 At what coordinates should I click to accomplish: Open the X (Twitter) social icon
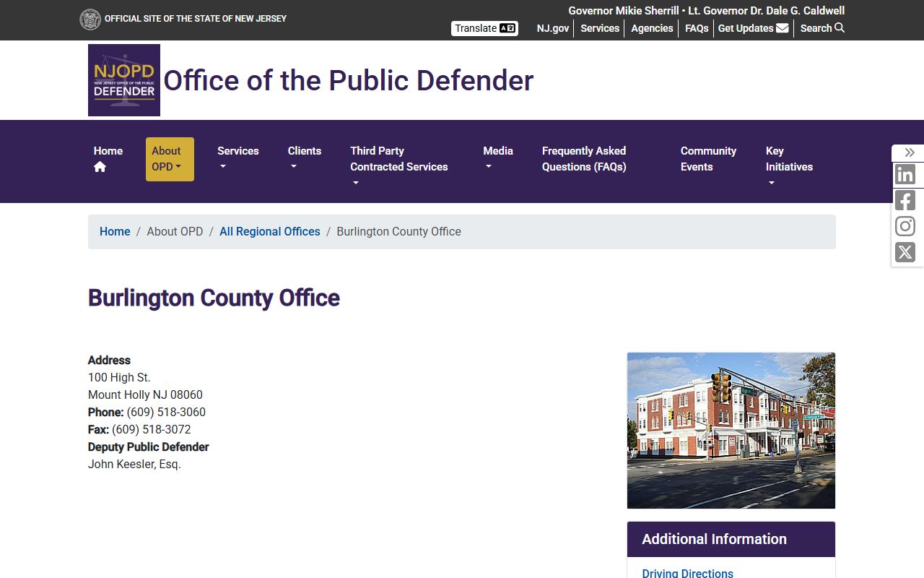pos(905,252)
